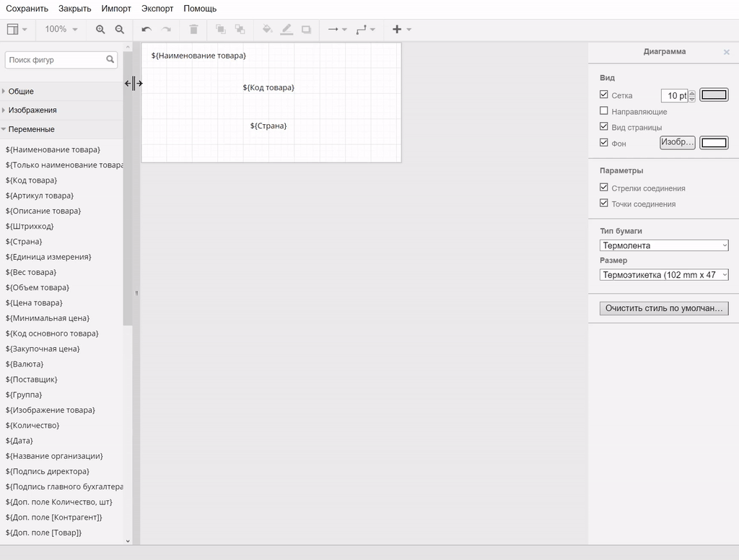The image size is (739, 560).
Task: Click the shadow icon in toolbar
Action: click(306, 30)
